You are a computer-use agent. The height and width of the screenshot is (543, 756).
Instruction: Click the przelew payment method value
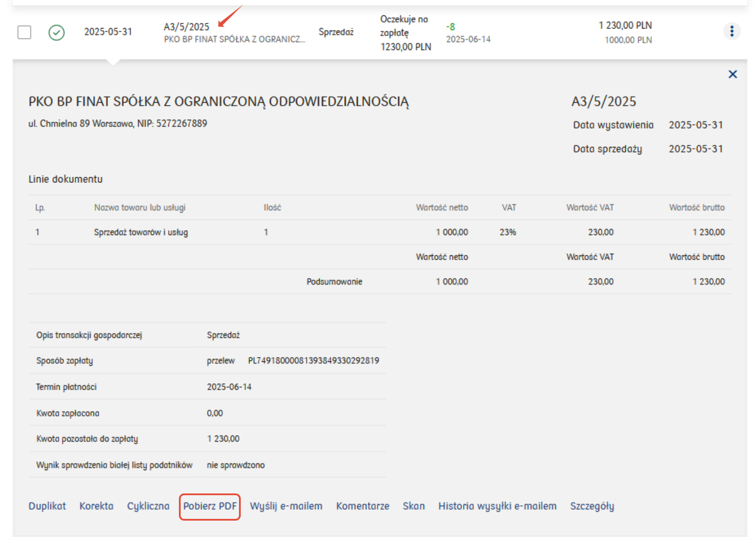221,361
